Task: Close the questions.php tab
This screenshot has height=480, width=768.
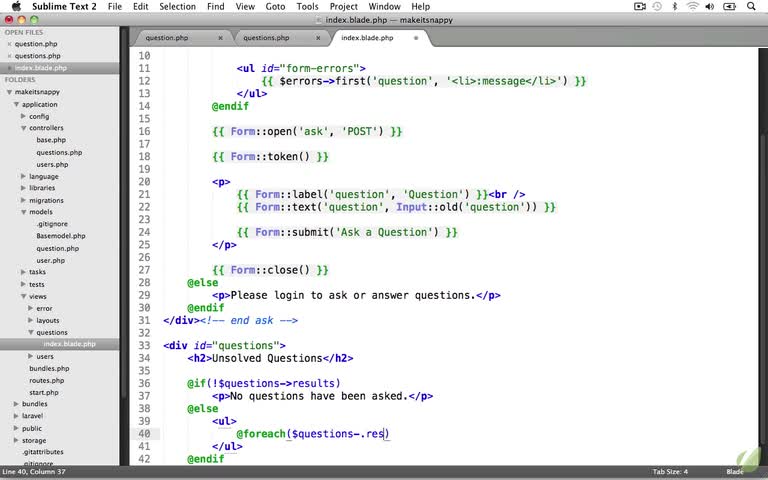Action: pyautogui.click(x=318, y=38)
